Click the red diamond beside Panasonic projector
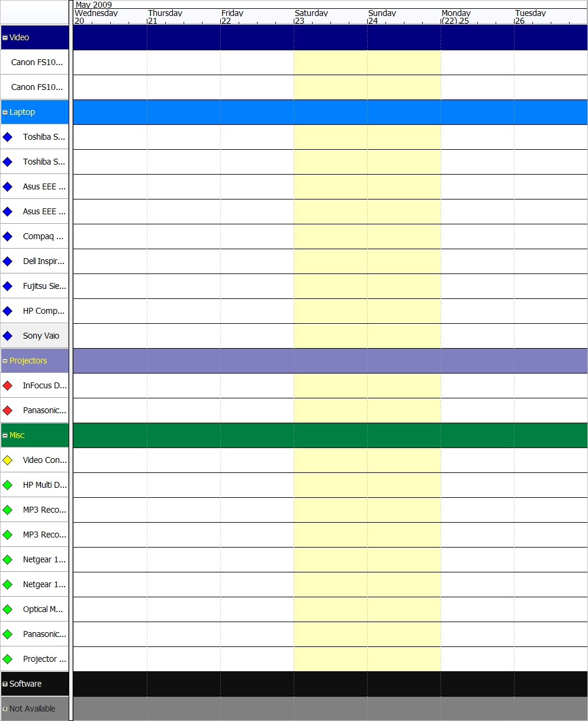Image resolution: width=588 pixels, height=721 pixels. 8,410
